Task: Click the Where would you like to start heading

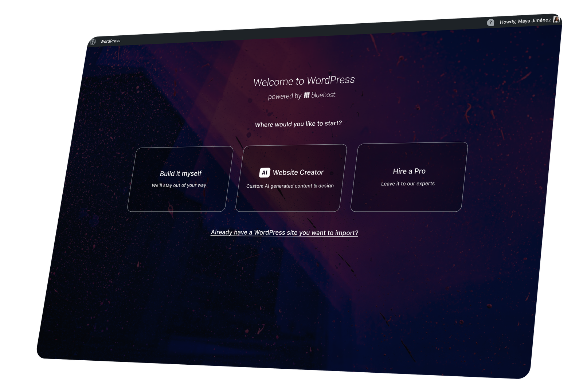Action: 300,124
